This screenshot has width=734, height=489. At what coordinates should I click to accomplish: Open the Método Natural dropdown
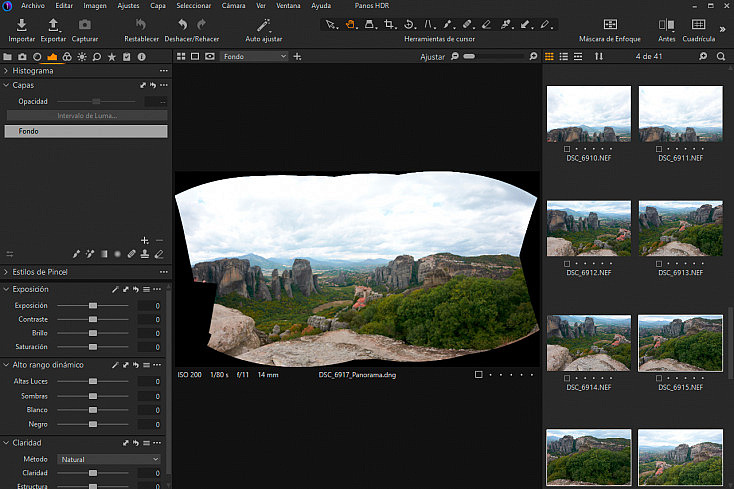pos(109,460)
